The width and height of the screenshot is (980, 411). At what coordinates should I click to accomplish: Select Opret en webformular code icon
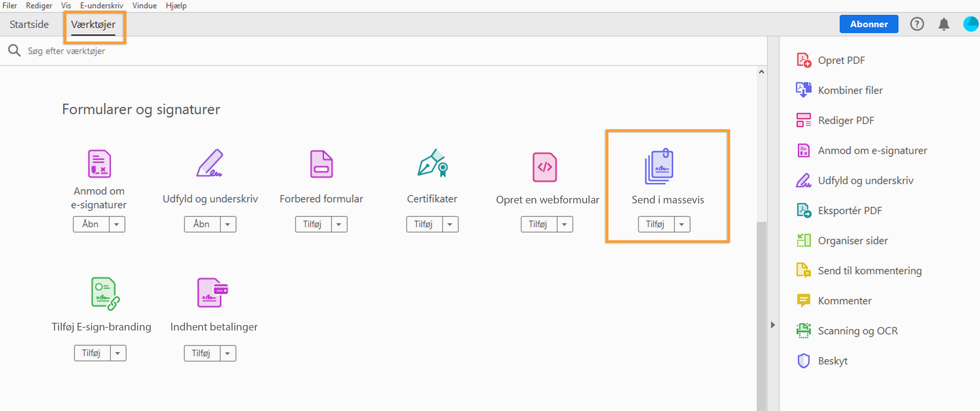click(x=544, y=167)
